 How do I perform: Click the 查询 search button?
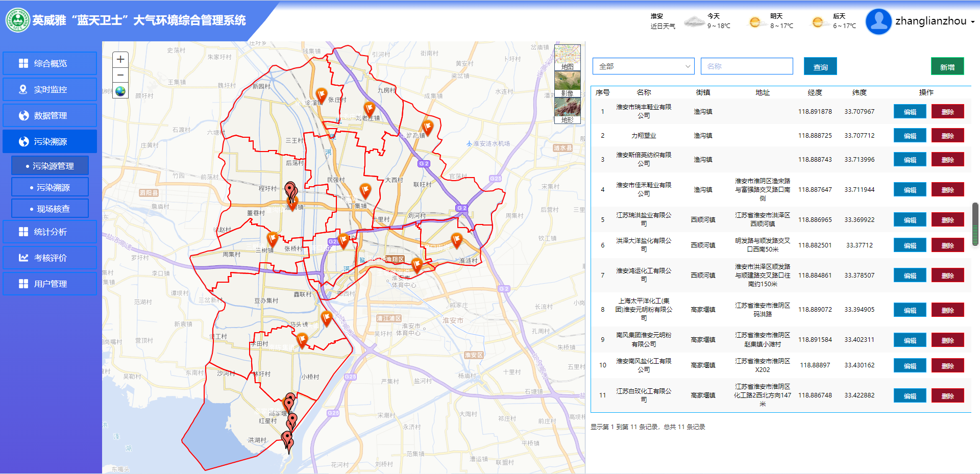click(820, 67)
